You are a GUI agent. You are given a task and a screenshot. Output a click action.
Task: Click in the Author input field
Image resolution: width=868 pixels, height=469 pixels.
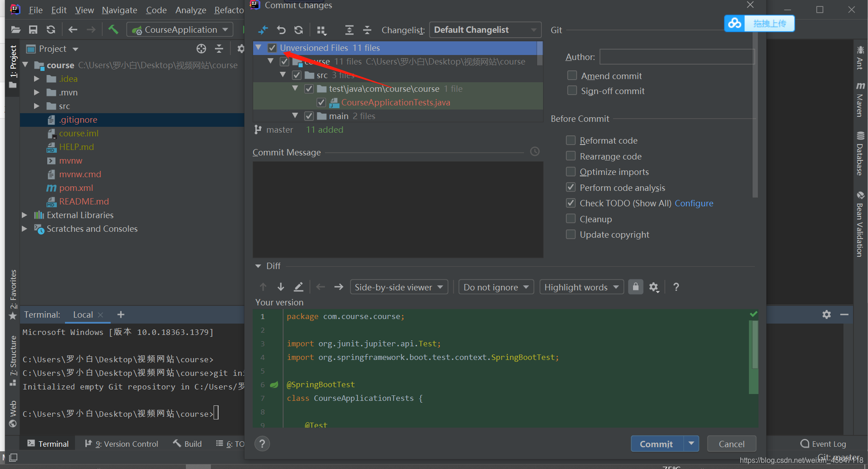pos(677,57)
